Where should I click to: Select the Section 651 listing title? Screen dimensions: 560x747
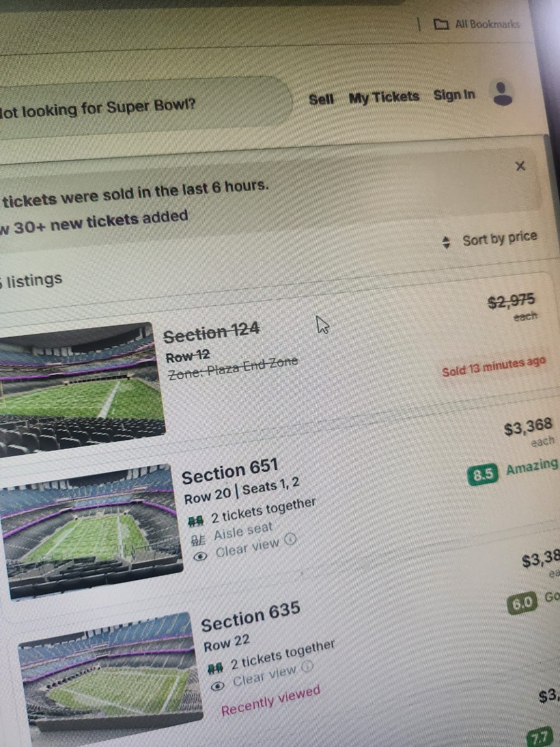coord(230,473)
